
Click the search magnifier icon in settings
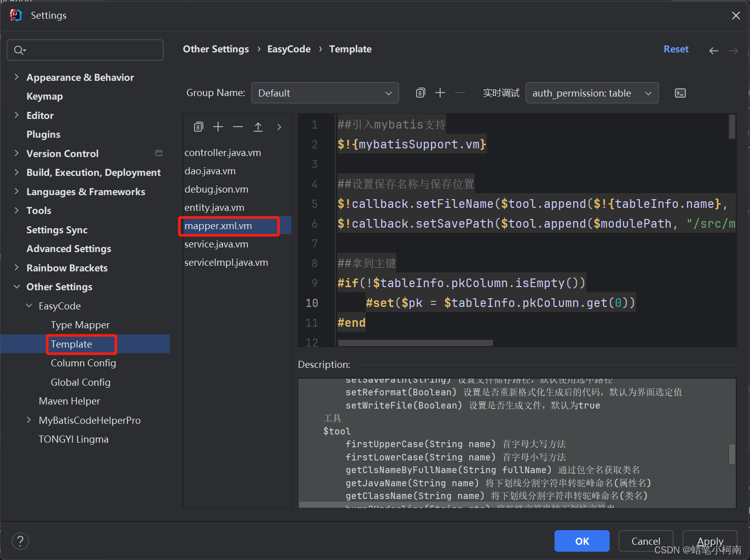[x=19, y=50]
